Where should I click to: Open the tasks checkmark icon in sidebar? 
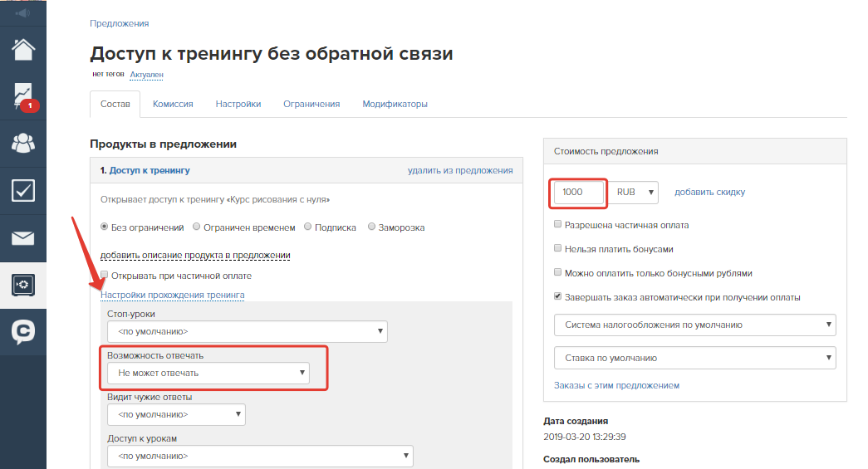(x=23, y=190)
